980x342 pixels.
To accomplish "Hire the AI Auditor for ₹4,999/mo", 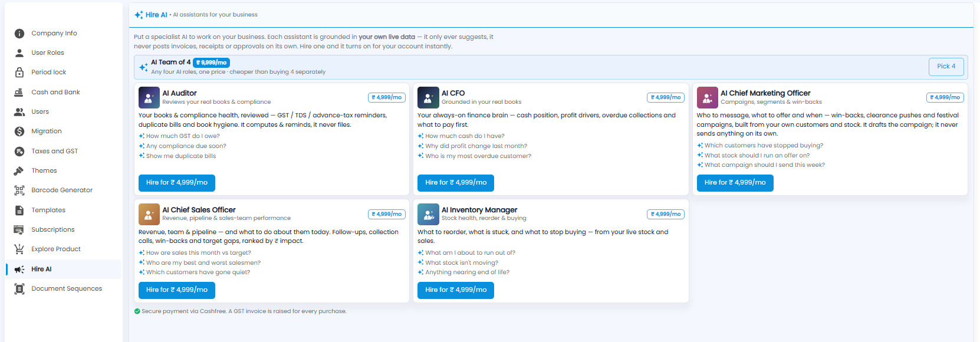I will [177, 183].
